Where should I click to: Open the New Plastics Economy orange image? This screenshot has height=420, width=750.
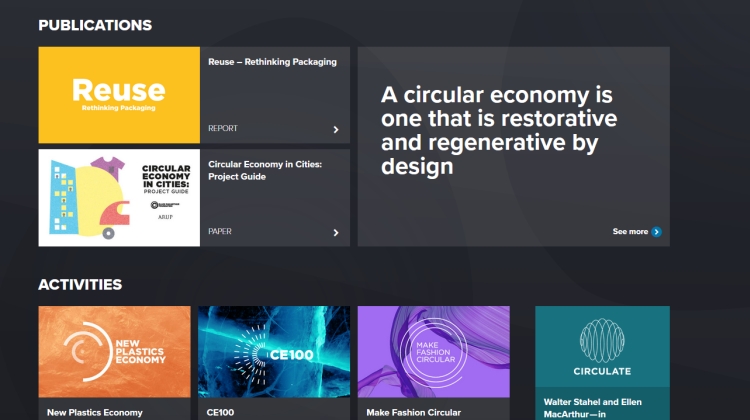pos(114,352)
